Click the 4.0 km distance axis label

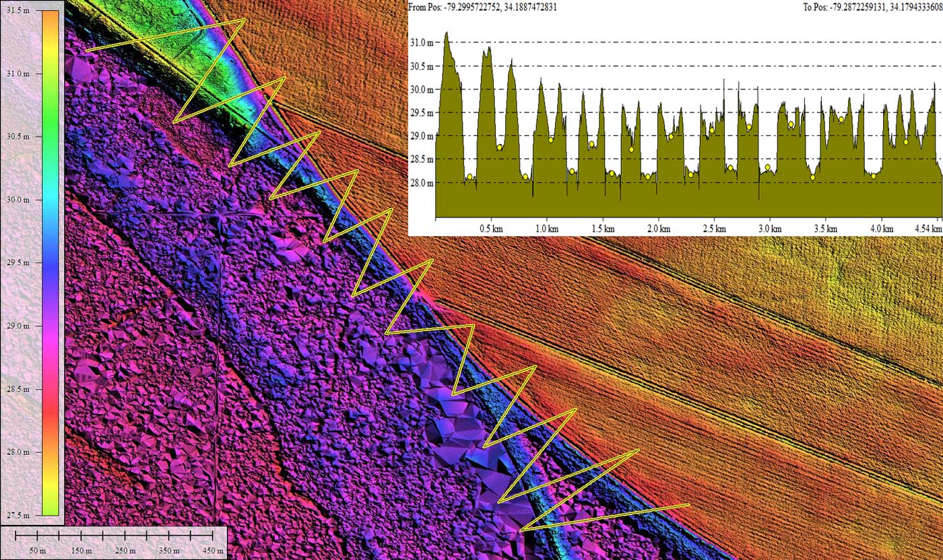point(881,229)
